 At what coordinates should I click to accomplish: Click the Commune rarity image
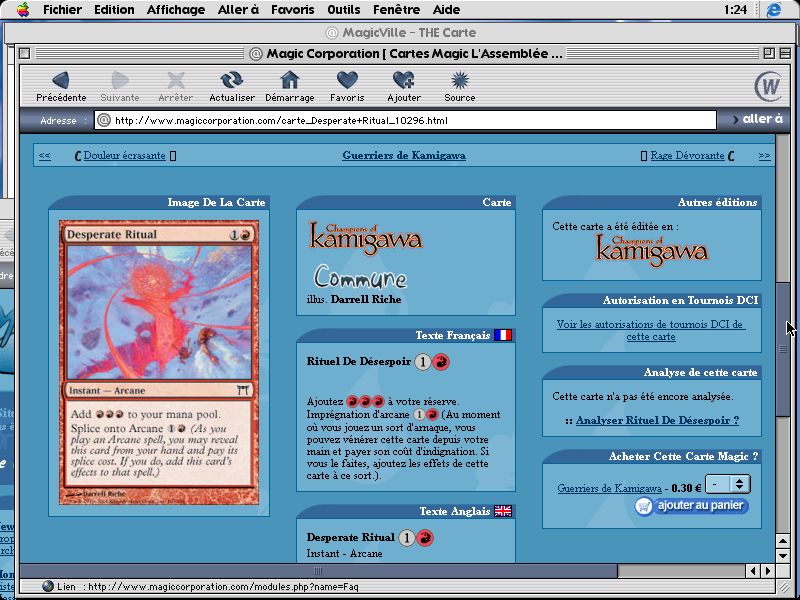pos(360,277)
